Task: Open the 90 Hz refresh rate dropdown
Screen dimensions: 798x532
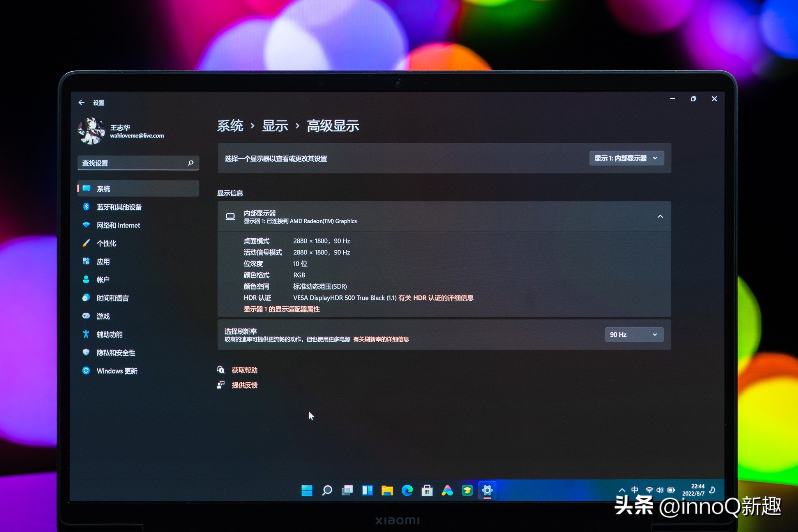Action: click(634, 334)
